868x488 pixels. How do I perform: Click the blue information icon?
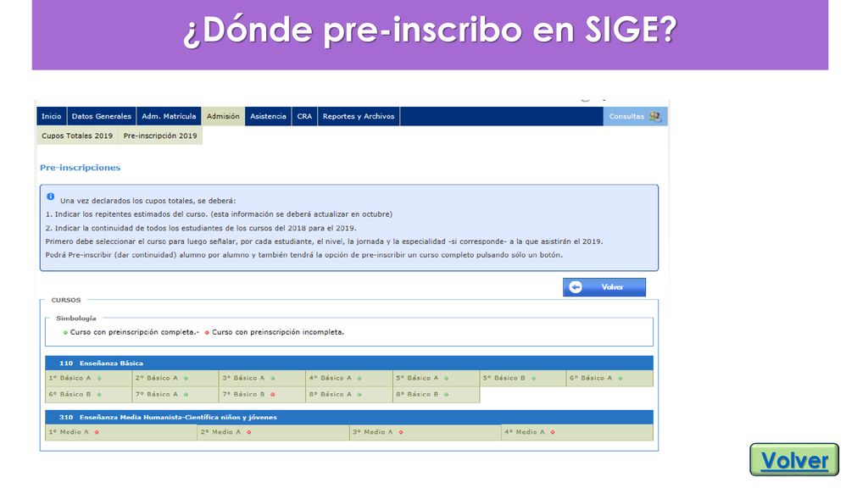pyautogui.click(x=50, y=197)
